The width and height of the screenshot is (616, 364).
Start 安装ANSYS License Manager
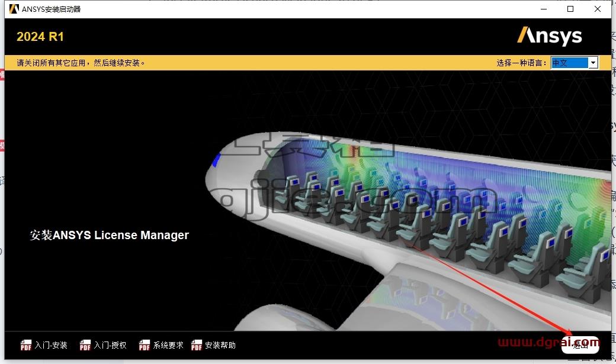click(109, 235)
